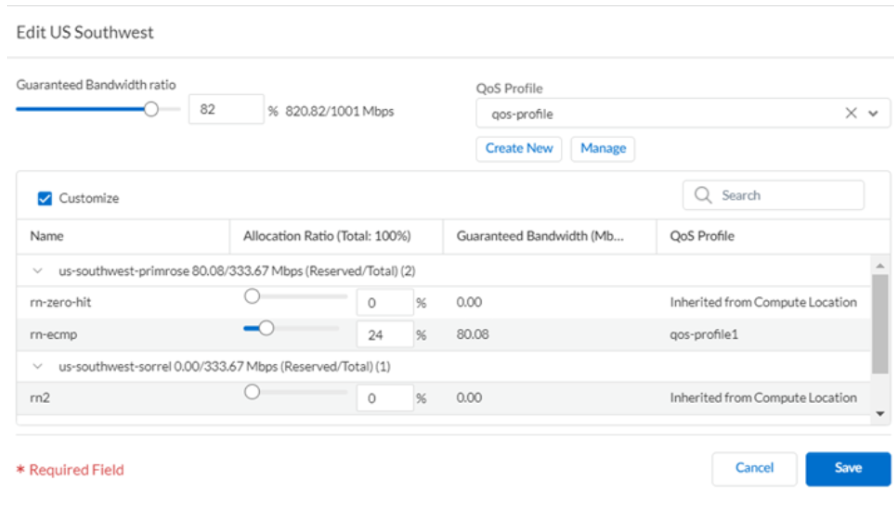Click the table scrollbar down arrow
This screenshot has height=506, width=894.
tap(880, 412)
